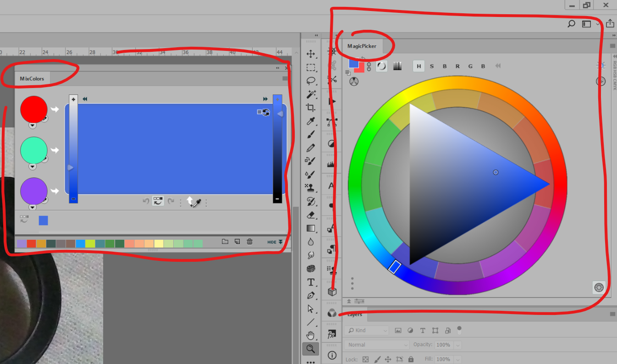Select the Pen tool
The width and height of the screenshot is (617, 364).
pyautogui.click(x=311, y=295)
